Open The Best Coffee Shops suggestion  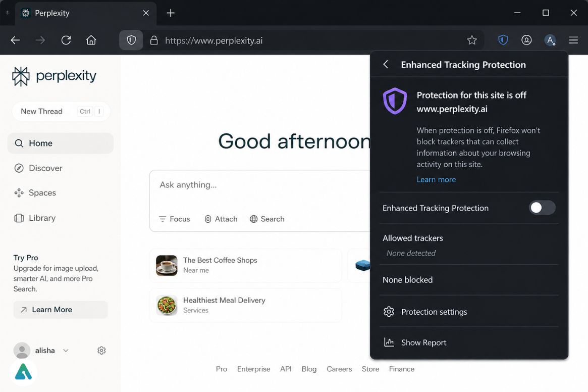(246, 266)
